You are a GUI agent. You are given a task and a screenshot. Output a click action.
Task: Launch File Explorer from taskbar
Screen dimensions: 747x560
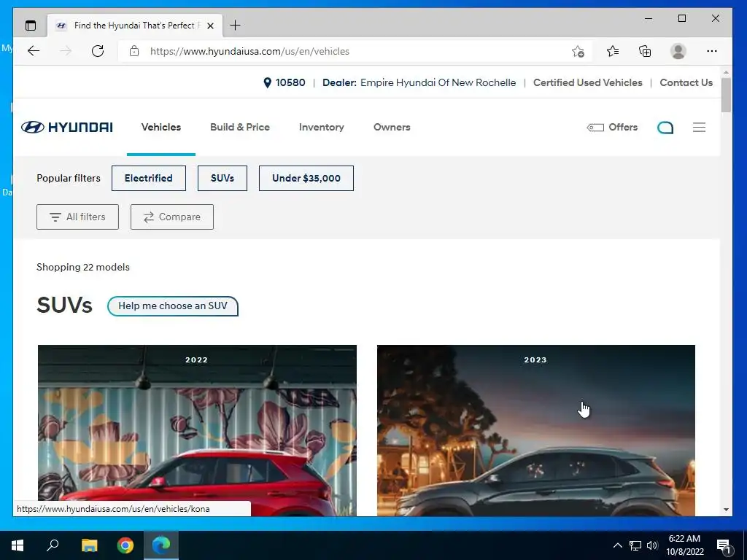tap(89, 545)
